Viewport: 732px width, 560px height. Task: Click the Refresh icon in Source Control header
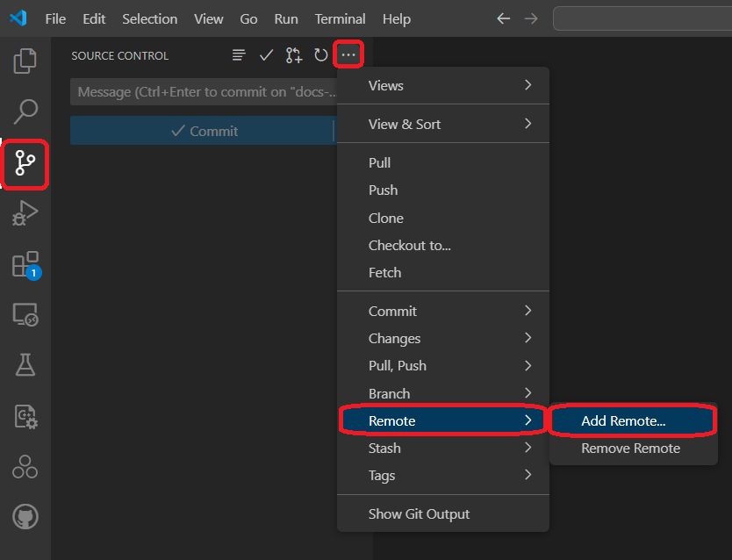click(321, 55)
